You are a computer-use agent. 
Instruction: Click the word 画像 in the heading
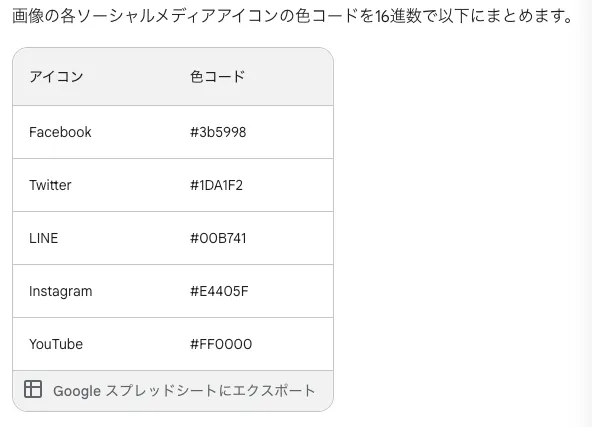(28, 16)
